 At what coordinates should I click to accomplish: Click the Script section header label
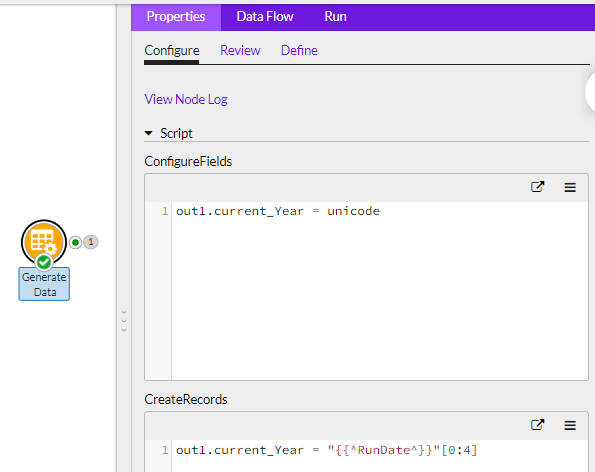pyautogui.click(x=176, y=133)
